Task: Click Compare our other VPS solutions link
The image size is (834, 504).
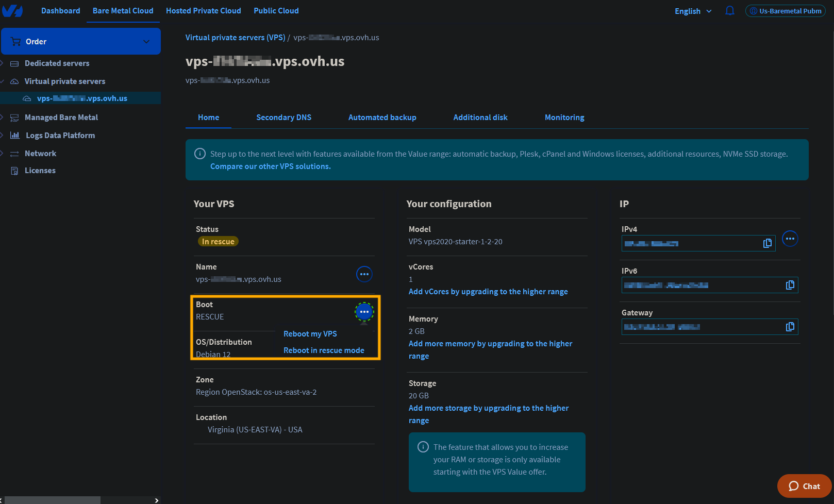Action: click(271, 166)
